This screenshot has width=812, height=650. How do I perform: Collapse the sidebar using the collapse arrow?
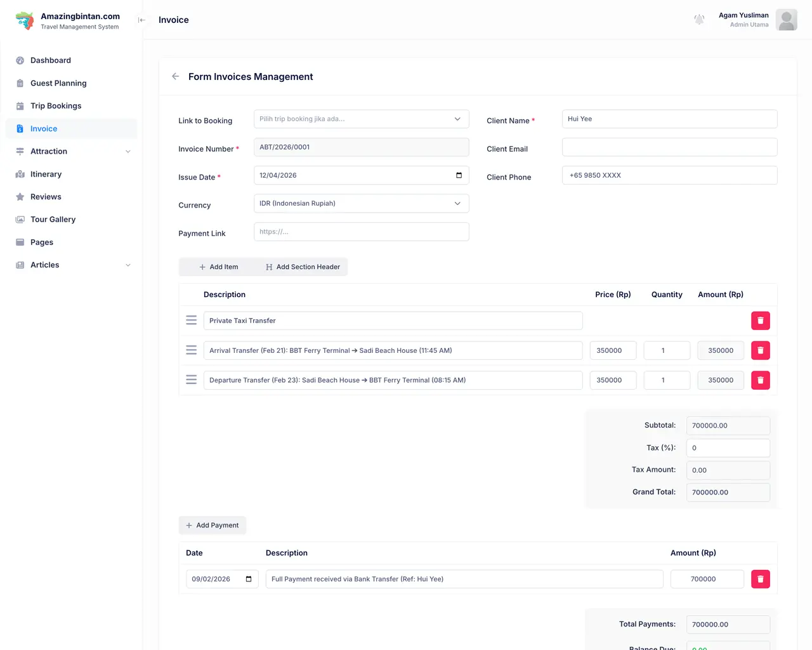[141, 20]
